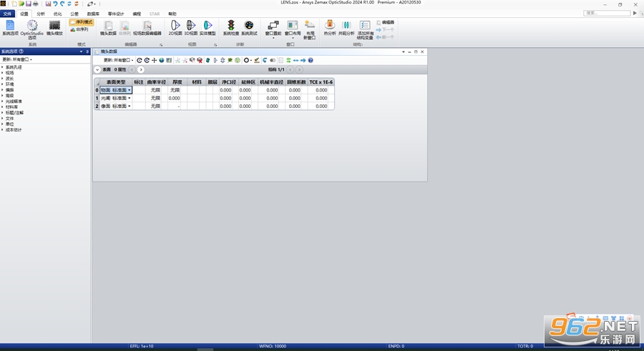Switch to the 零件设计 ribbon tab
The width and height of the screenshot is (644, 351).
(116, 14)
